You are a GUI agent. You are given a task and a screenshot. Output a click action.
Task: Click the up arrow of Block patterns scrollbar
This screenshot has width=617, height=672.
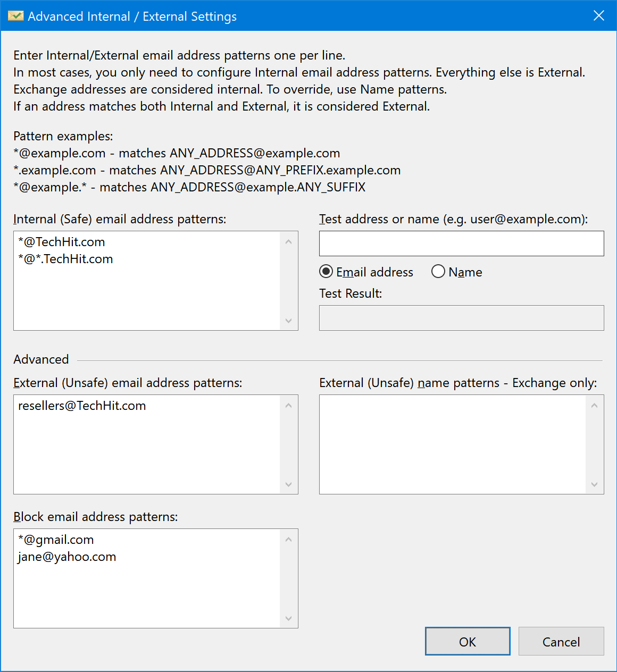[289, 540]
